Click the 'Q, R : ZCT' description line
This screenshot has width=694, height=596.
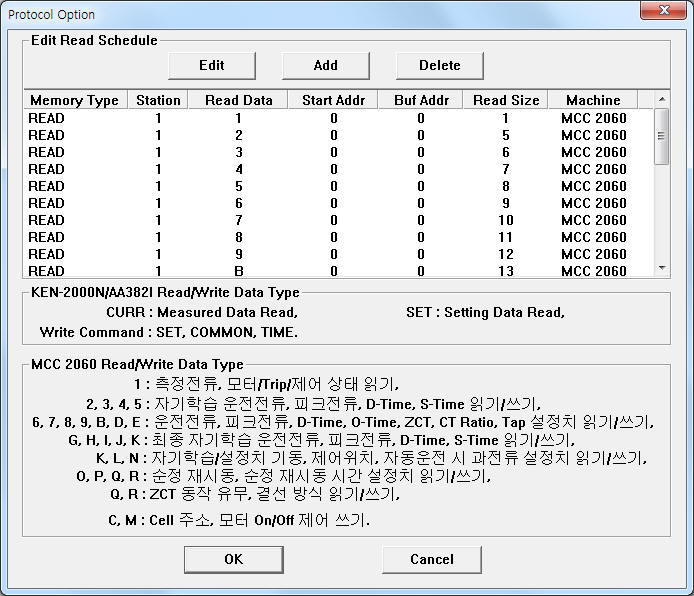tap(255, 494)
